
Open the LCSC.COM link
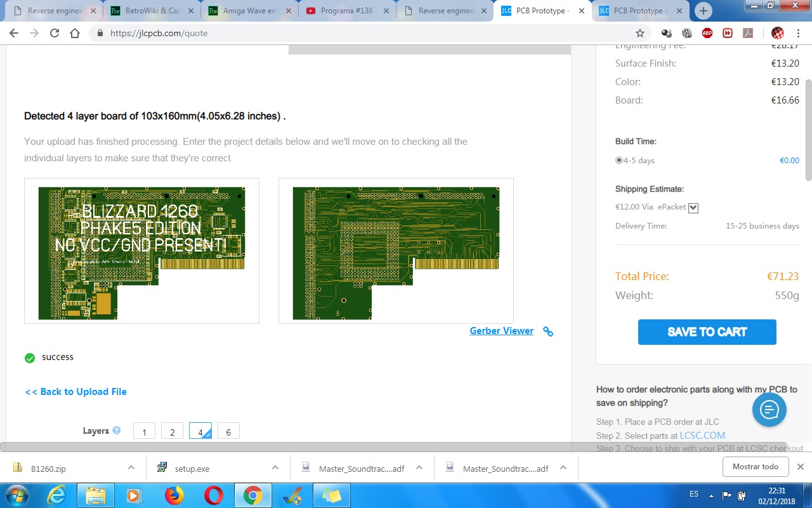702,436
